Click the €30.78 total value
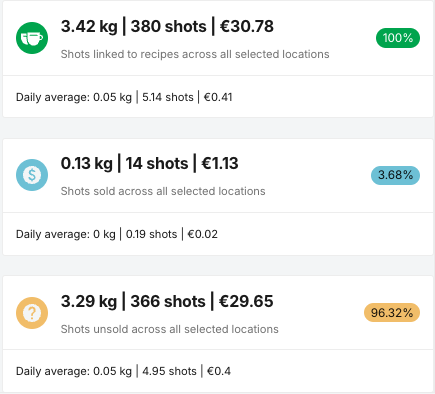Image resolution: width=435 pixels, height=394 pixels. pos(247,27)
